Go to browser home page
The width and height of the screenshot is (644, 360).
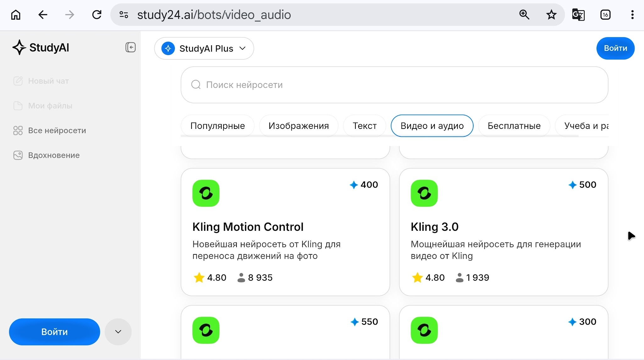[x=16, y=15]
